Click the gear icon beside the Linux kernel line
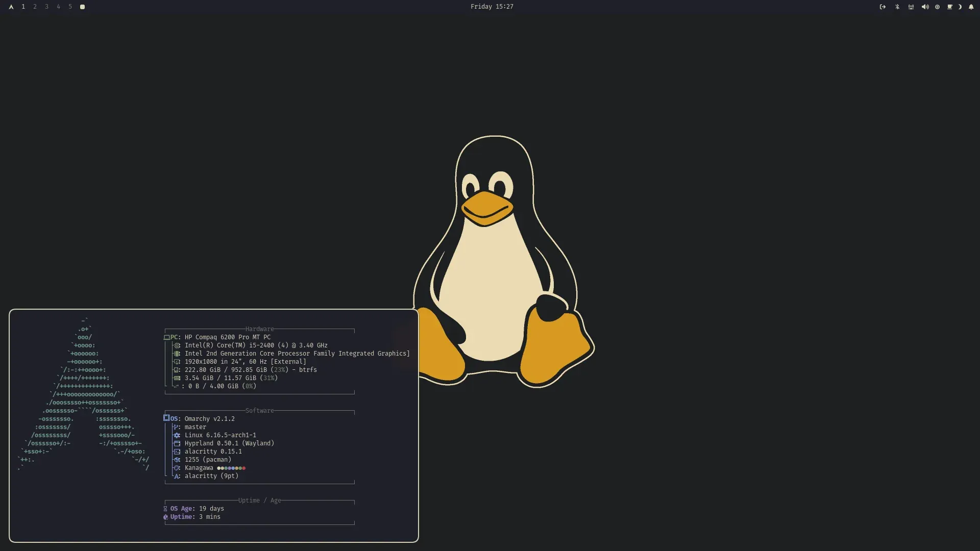This screenshot has width=980, height=551. coord(177,435)
